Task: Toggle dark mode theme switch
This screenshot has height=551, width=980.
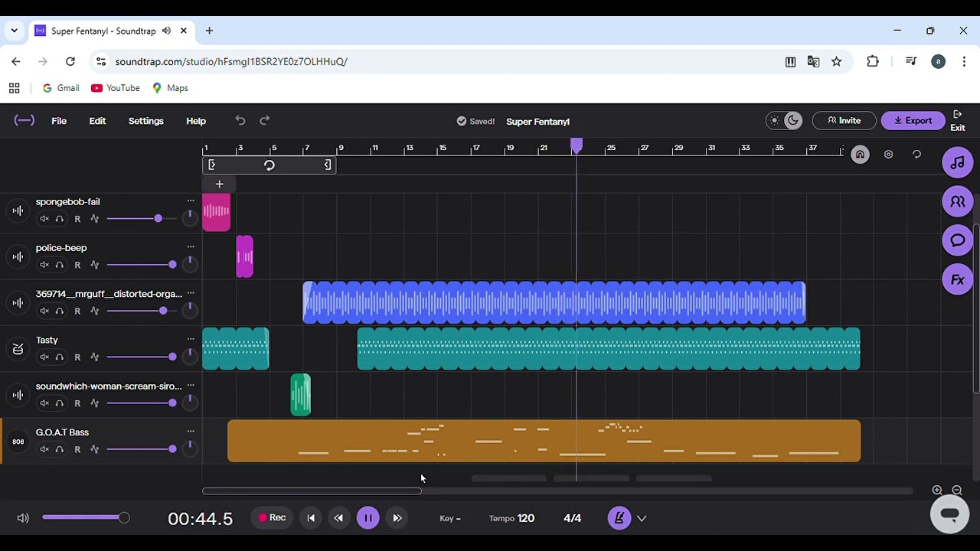Action: pyautogui.click(x=784, y=121)
